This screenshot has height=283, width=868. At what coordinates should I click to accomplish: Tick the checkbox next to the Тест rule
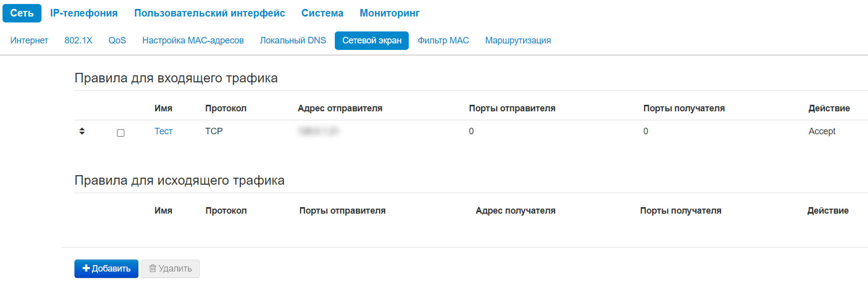[x=120, y=133]
